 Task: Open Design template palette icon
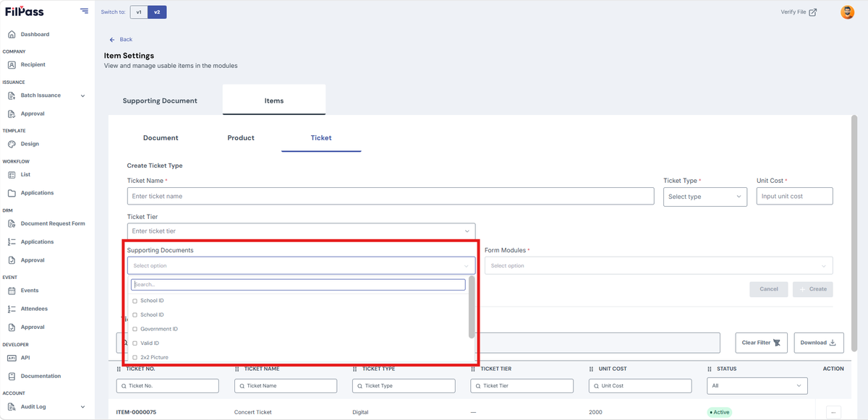(12, 144)
